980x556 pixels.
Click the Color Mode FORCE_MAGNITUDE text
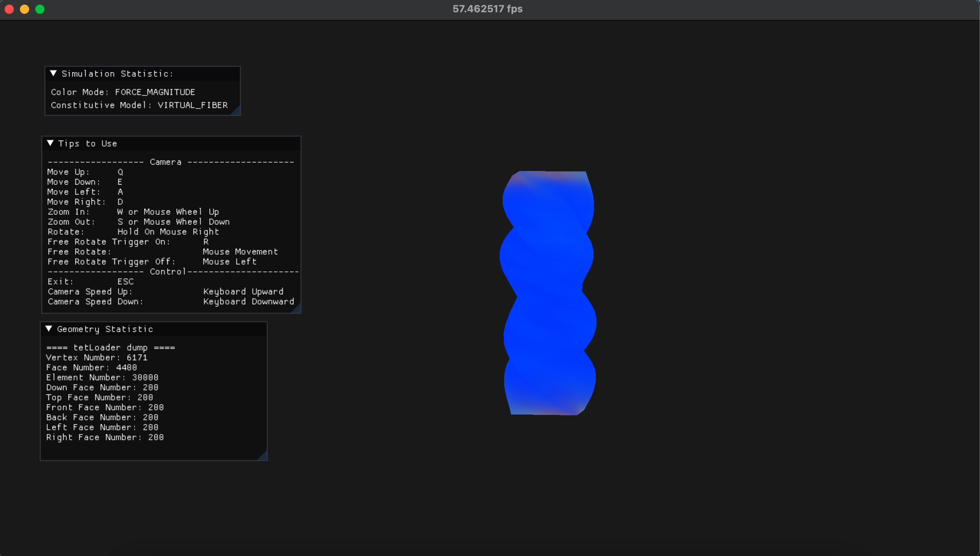pos(123,92)
